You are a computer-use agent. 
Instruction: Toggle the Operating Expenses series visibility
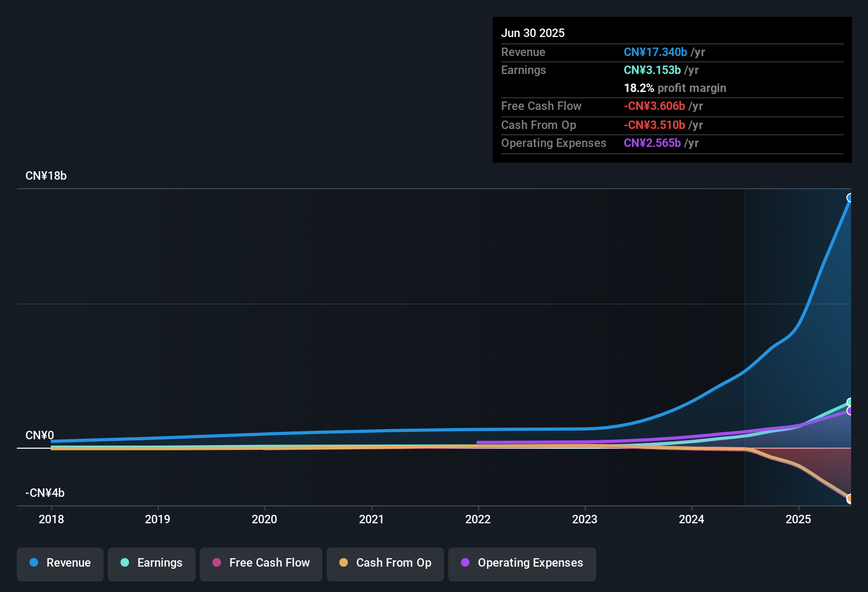coord(522,563)
